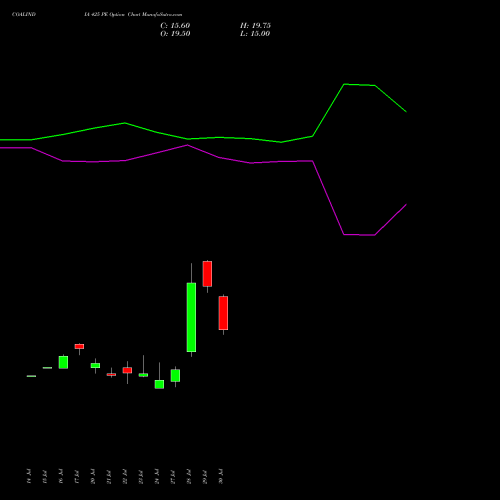Viewport: 500px width, 500px height.
Task: Click the high value H: 19.75
Action: [255, 26]
